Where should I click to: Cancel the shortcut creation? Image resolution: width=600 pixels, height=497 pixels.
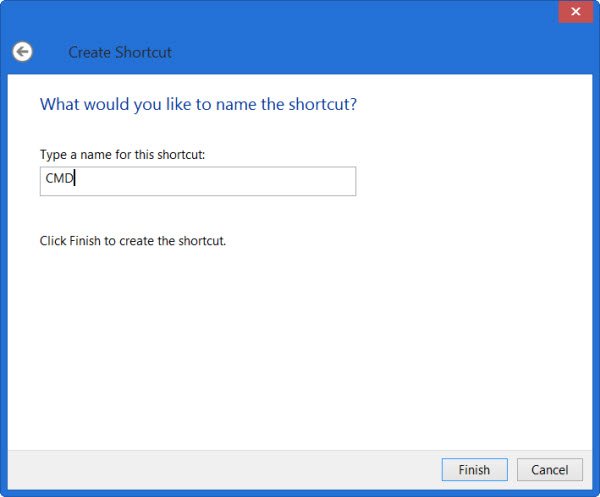[549, 469]
